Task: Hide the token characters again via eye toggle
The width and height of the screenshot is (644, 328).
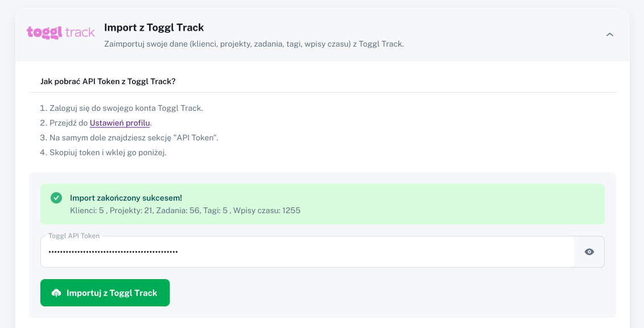Action: coord(589,251)
